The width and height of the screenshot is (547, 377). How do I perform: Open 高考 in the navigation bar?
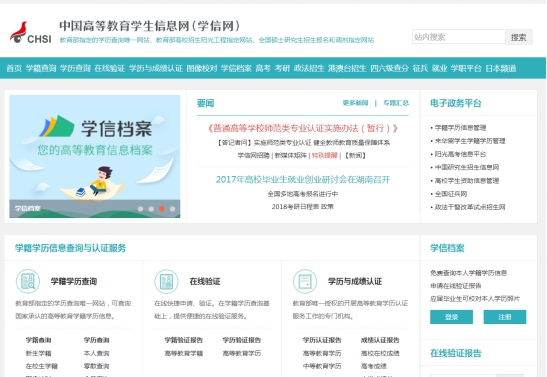pyautogui.click(x=263, y=68)
